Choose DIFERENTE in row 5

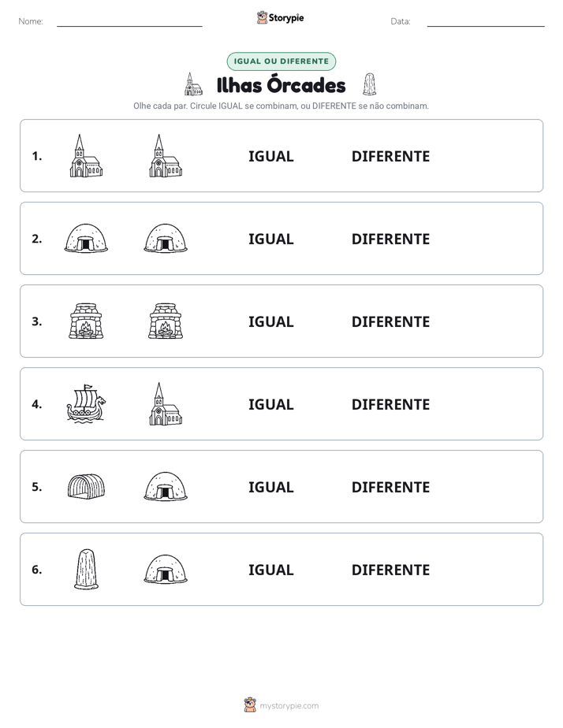tap(390, 487)
